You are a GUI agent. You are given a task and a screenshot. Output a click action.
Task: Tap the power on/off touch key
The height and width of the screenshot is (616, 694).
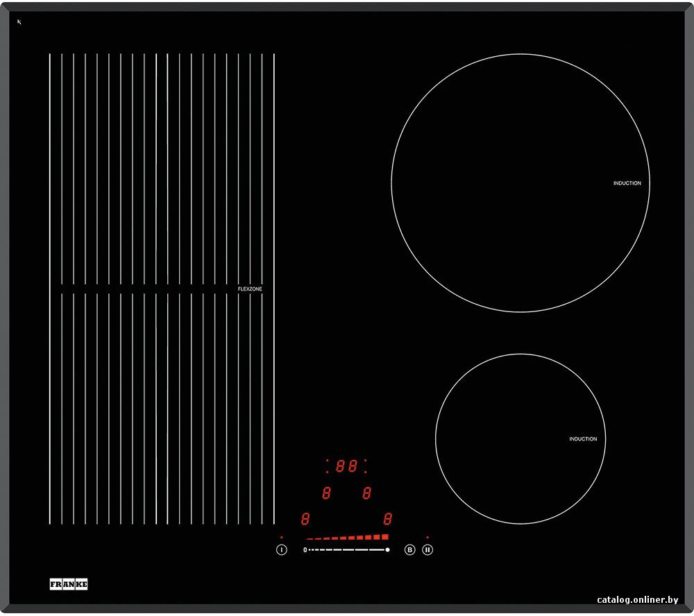pyautogui.click(x=282, y=549)
